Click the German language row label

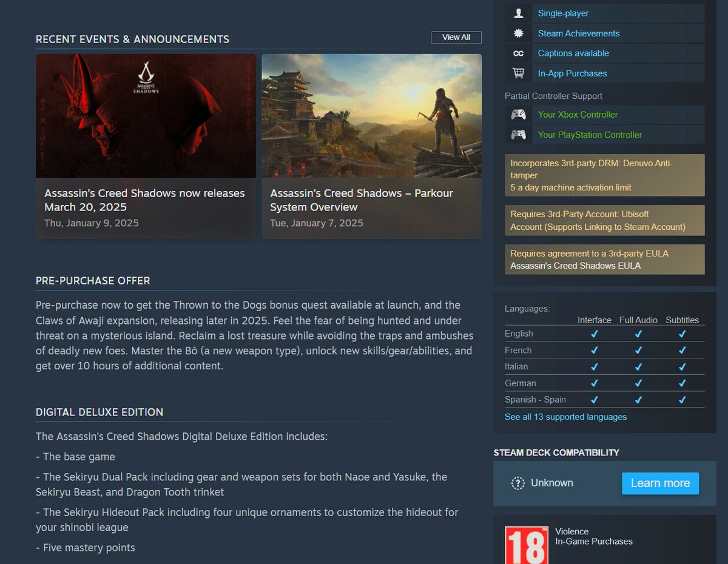521,383
